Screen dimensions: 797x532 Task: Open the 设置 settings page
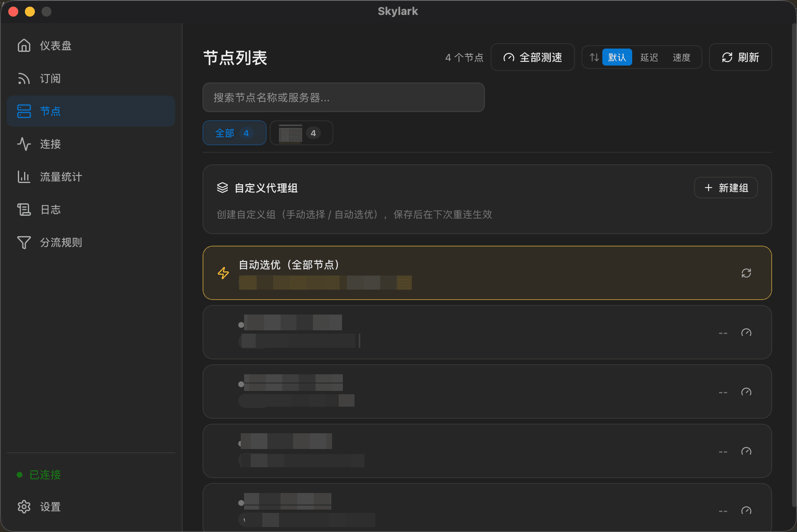point(90,507)
